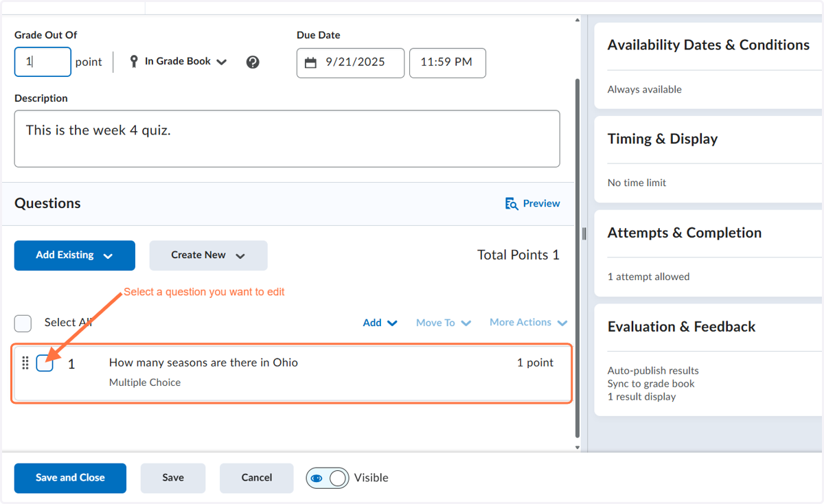824x504 pixels.
Task: Click the Description text box
Action: pyautogui.click(x=287, y=139)
